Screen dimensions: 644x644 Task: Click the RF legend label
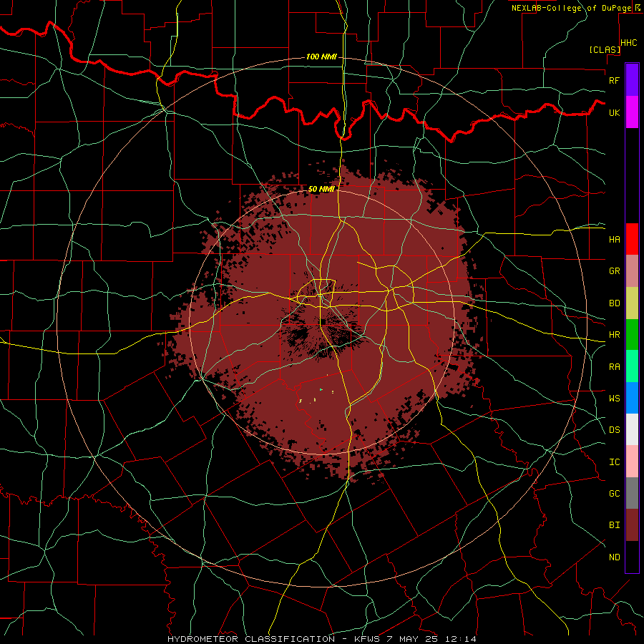coord(614,80)
